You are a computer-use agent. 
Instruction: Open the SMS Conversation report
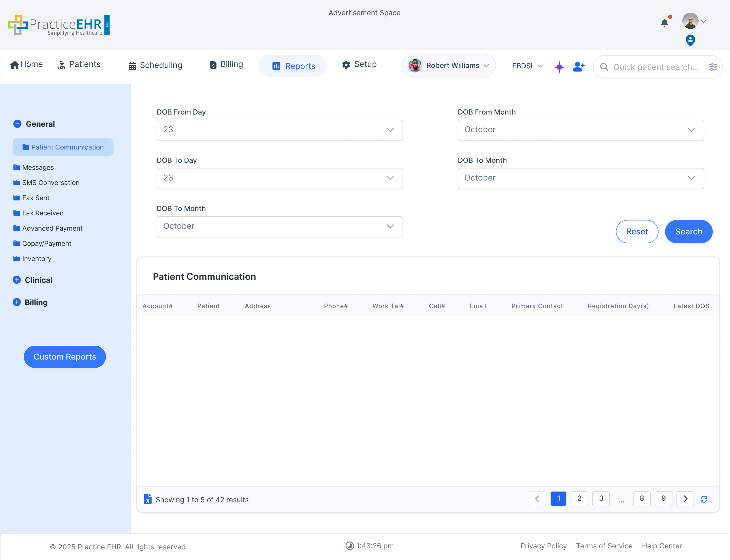[x=51, y=183]
